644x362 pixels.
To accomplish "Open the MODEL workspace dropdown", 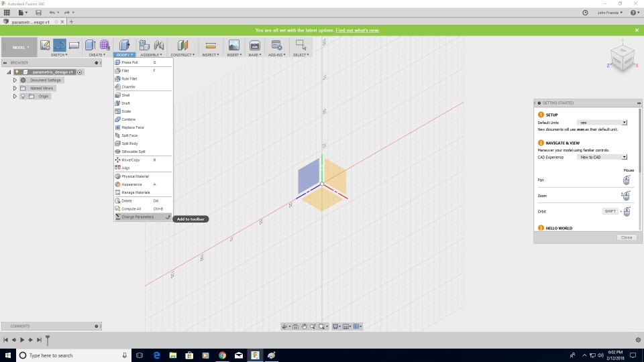I will coord(19,48).
